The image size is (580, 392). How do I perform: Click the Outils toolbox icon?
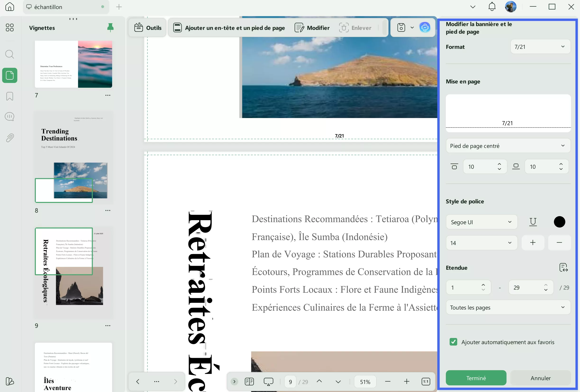pyautogui.click(x=138, y=27)
